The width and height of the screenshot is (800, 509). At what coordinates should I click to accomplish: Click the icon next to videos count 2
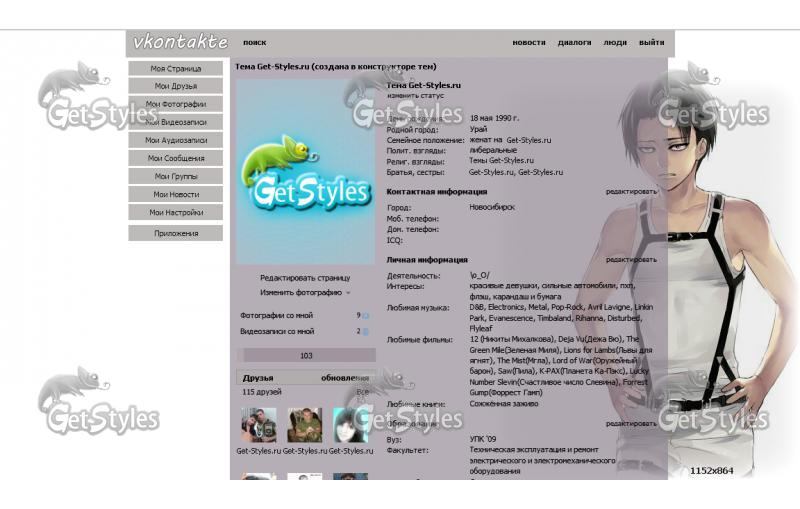point(365,331)
